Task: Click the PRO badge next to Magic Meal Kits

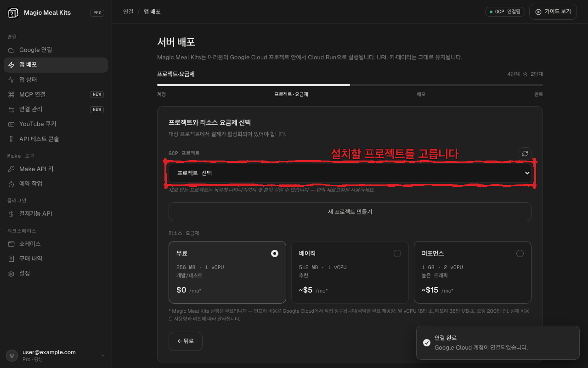Action: pyautogui.click(x=97, y=13)
